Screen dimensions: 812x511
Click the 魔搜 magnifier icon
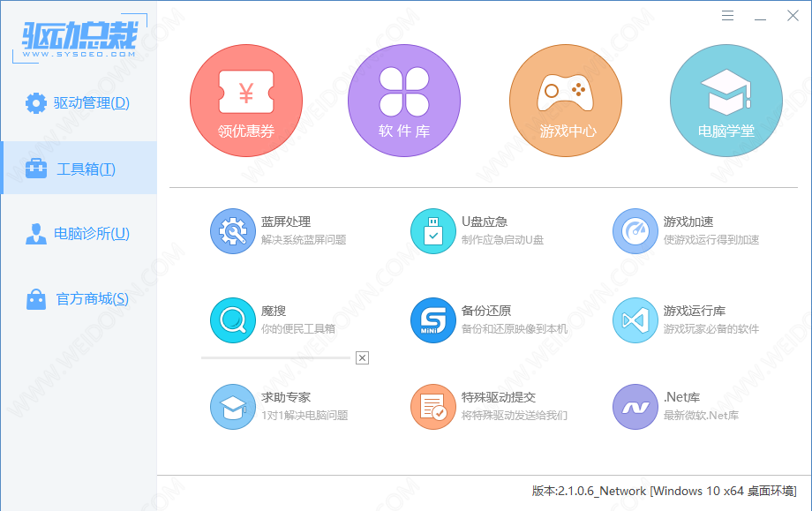tap(232, 320)
